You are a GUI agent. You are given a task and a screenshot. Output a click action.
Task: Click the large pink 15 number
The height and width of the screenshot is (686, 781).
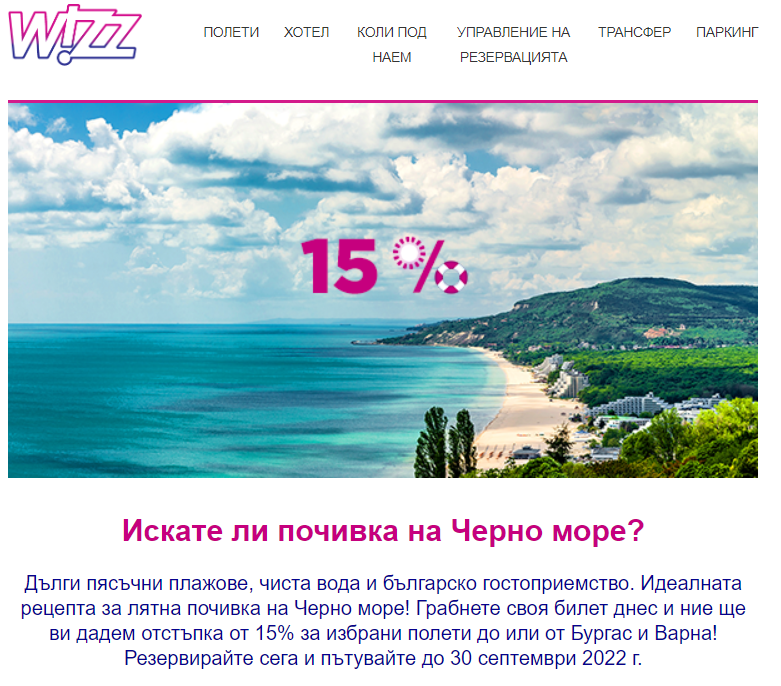coord(339,266)
